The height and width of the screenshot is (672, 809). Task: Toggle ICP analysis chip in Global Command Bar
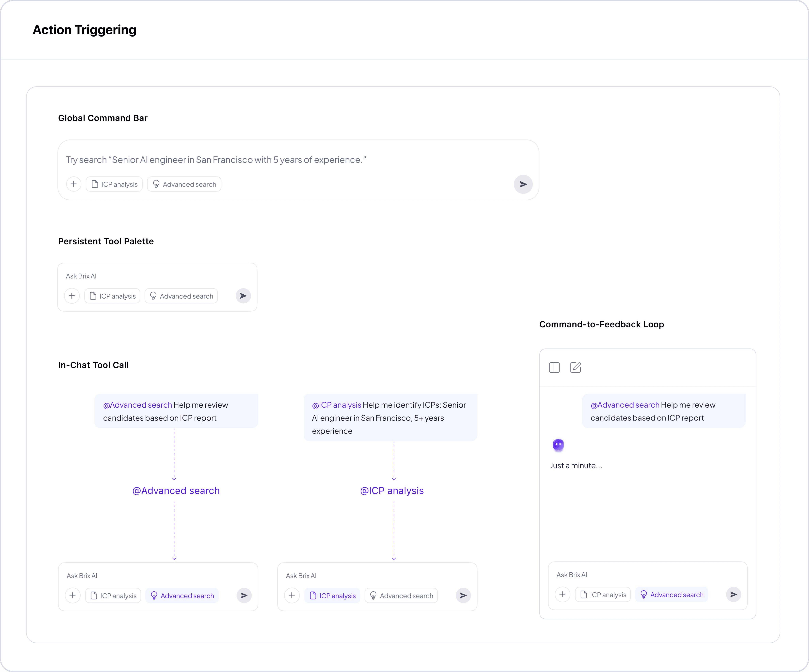coord(114,184)
